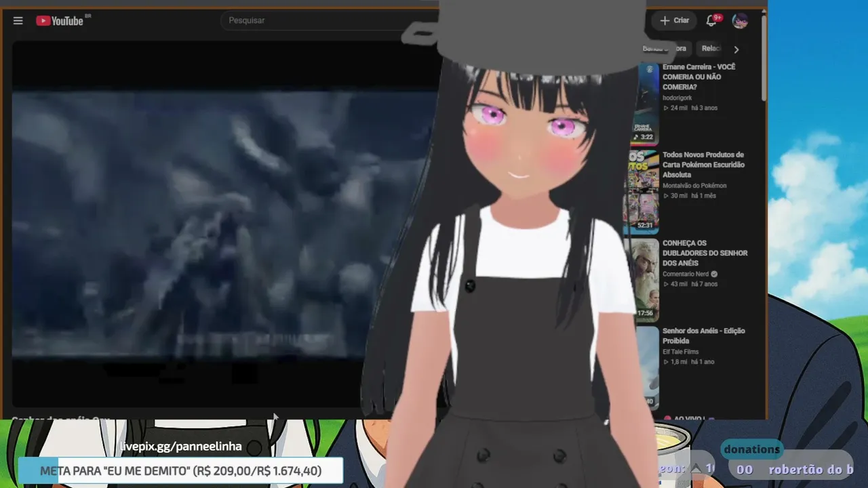
Task: Visit the Montalvão do Pokémon channel
Action: tap(694, 186)
